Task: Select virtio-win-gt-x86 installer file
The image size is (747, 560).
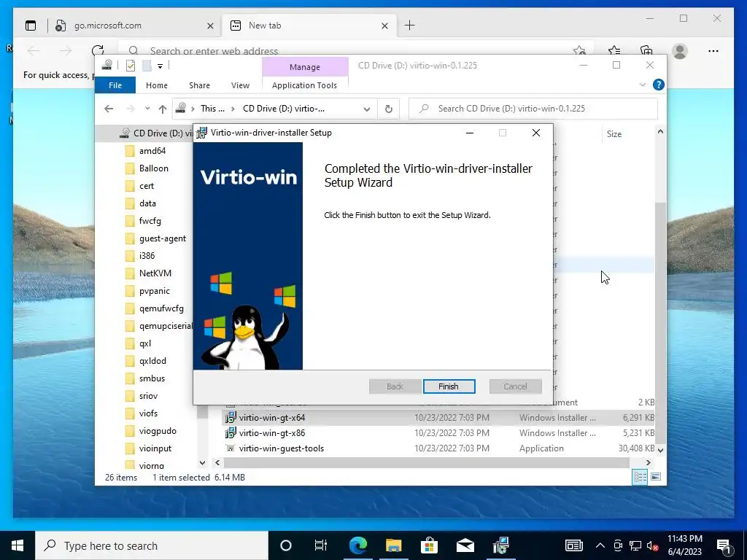Action: click(271, 433)
